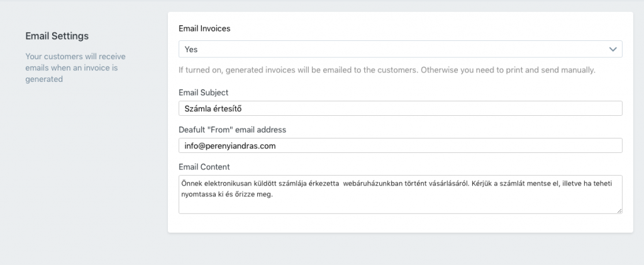This screenshot has height=265, width=644.
Task: Click the Deafult "From" email address label
Action: 232,130
